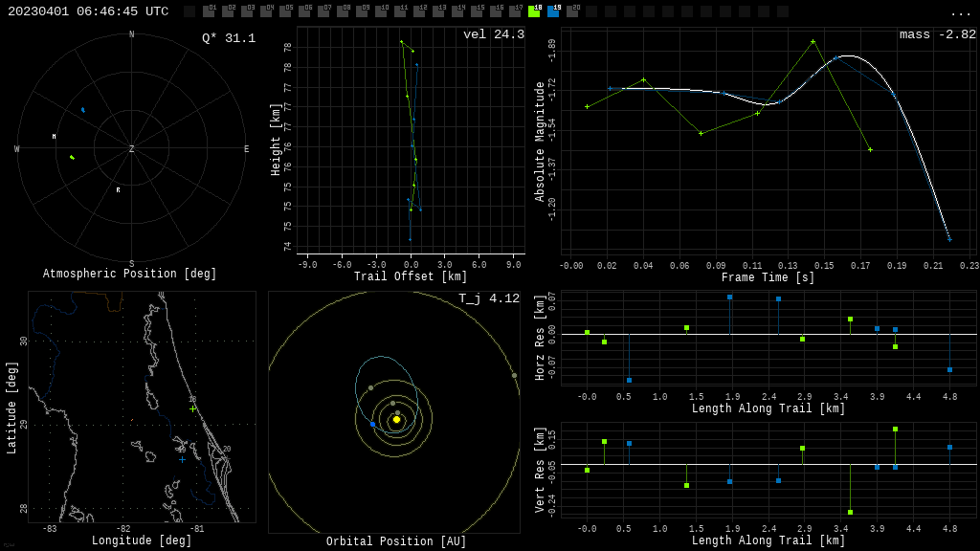Click the R marker on the polar plot

[x=119, y=190]
